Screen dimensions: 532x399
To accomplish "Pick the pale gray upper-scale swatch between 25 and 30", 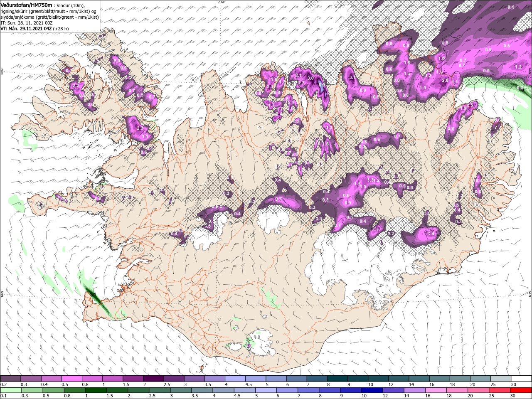I will pos(500,379).
